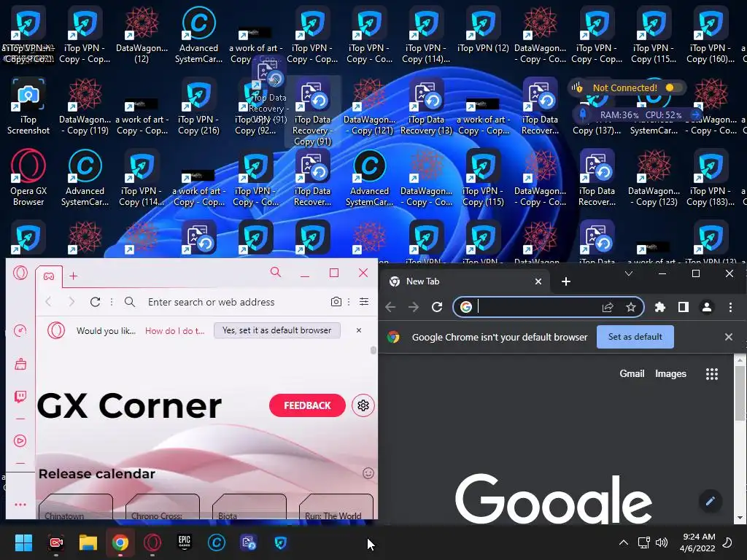Screen dimensions: 747x560
Task: Select DataWagon Copy (123) desktop shortcut
Action: [x=654, y=178]
